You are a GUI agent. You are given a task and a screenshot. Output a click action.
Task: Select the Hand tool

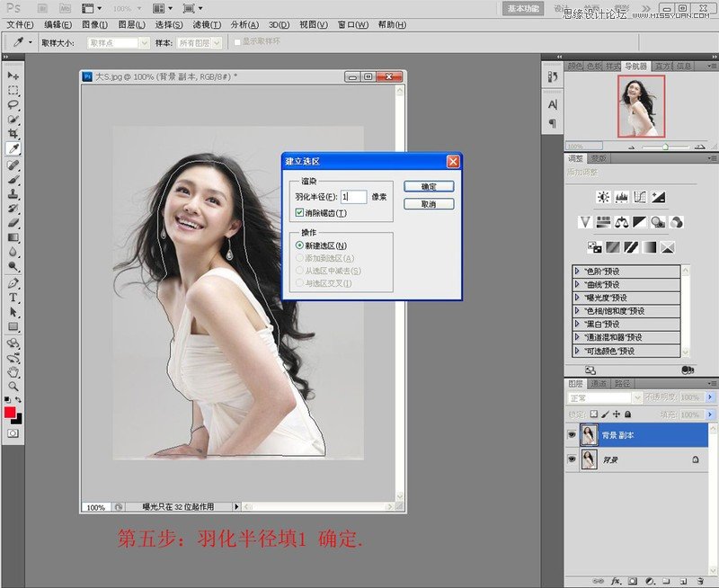[13, 371]
